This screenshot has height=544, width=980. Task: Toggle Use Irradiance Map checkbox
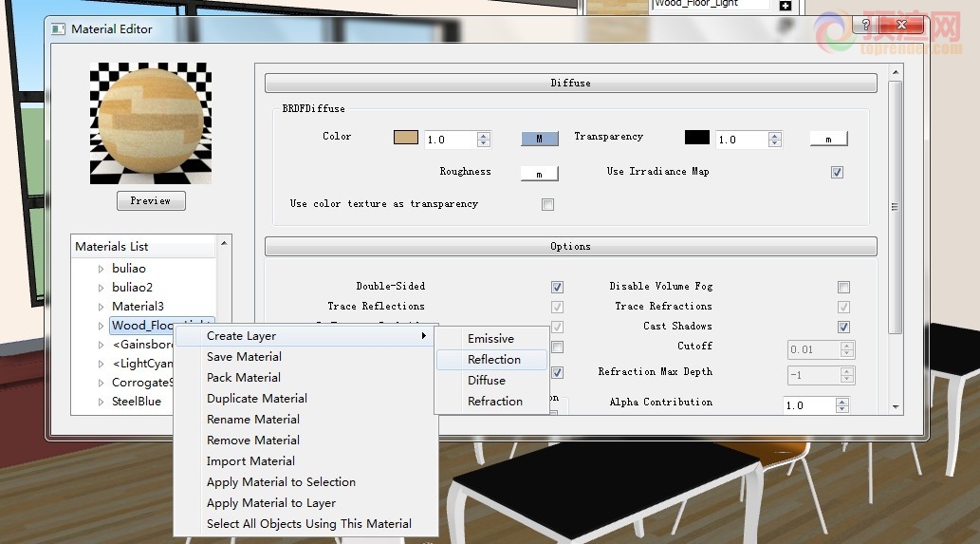837,172
